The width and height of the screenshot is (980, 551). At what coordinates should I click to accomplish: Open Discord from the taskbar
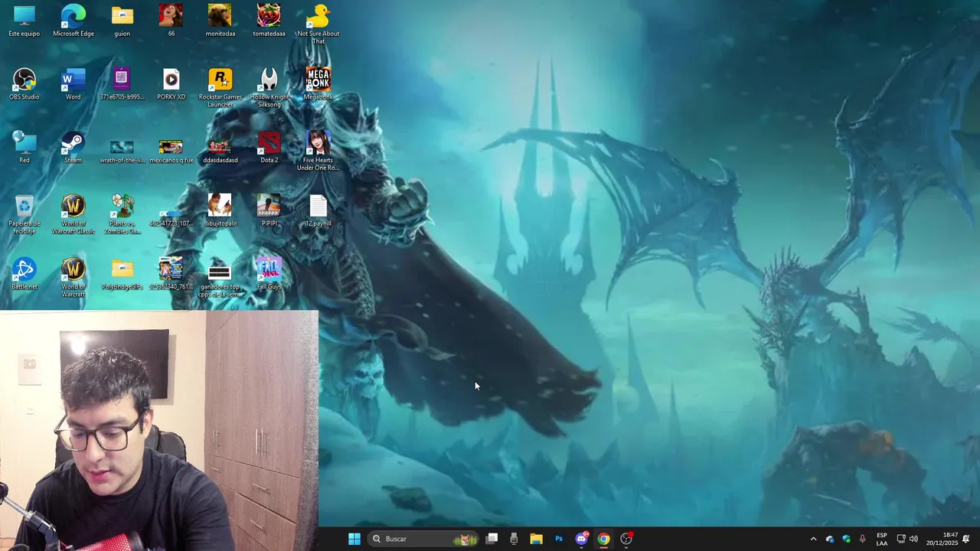(582, 539)
